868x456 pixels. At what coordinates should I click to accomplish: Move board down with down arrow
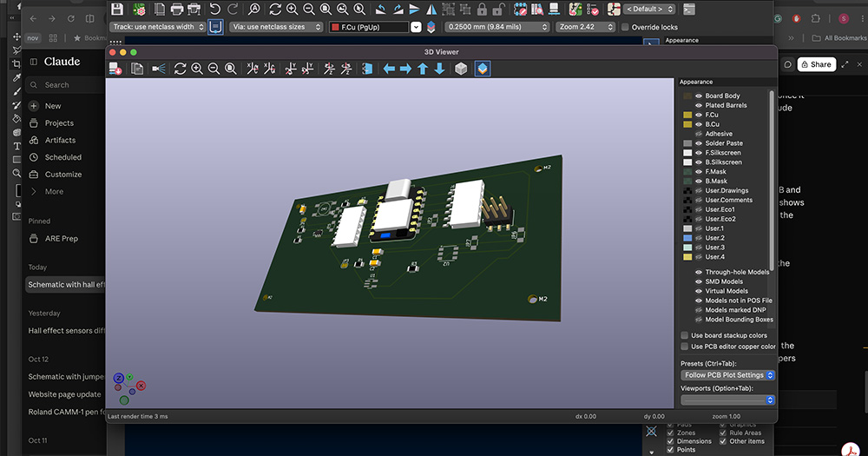439,69
